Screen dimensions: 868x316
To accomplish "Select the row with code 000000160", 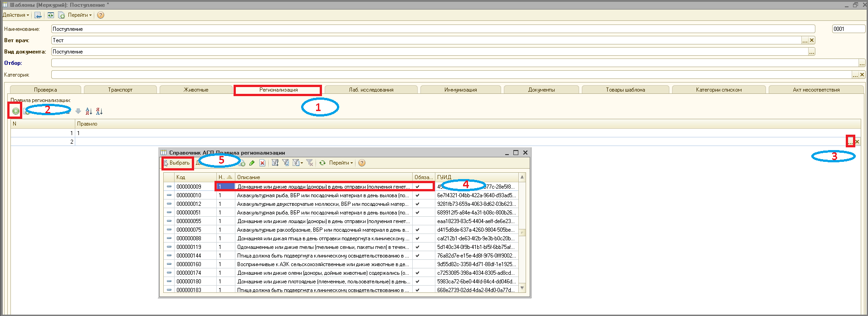I will click(x=341, y=264).
